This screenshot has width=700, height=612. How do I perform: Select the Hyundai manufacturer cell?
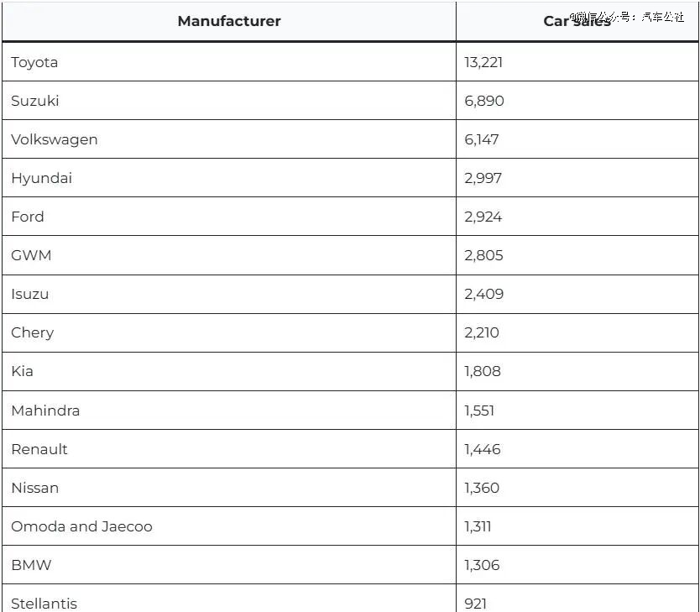point(41,178)
